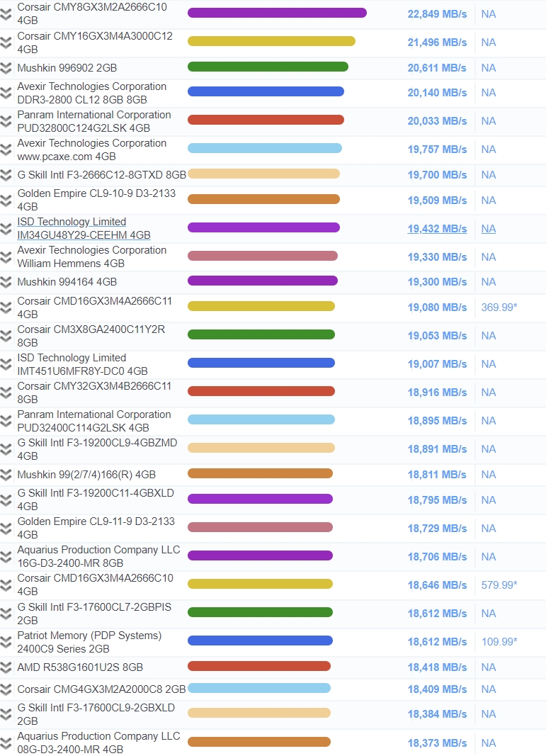Click the 18,418 MB/s score
This screenshot has height=756, width=546.
pyautogui.click(x=437, y=667)
